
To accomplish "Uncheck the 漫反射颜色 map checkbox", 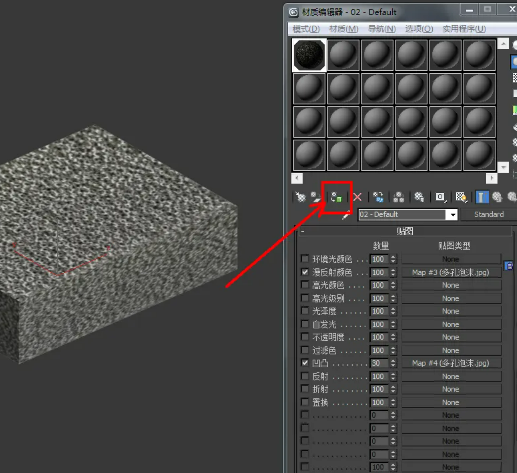I will pyautogui.click(x=304, y=272).
